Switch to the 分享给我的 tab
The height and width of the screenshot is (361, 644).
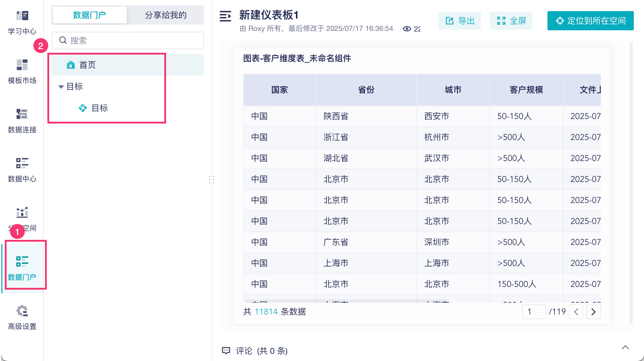(x=165, y=15)
